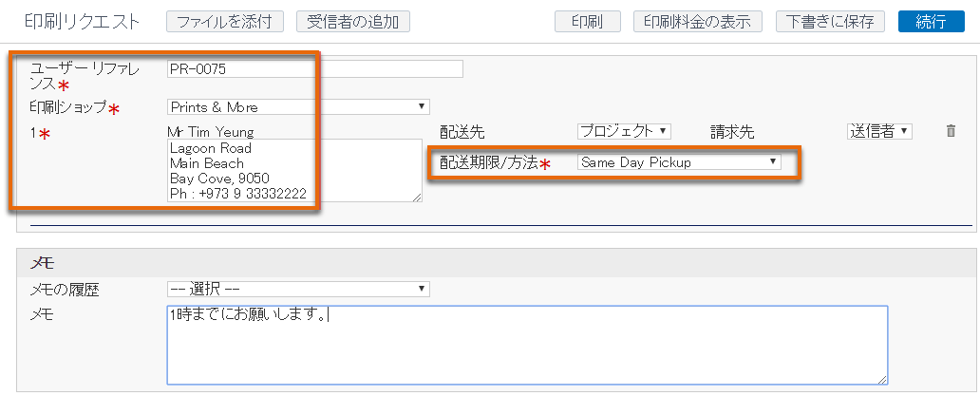Screen dimensions: 980x396
Task: Click the Mr Tim Yeung recipient name
Action: [211, 132]
